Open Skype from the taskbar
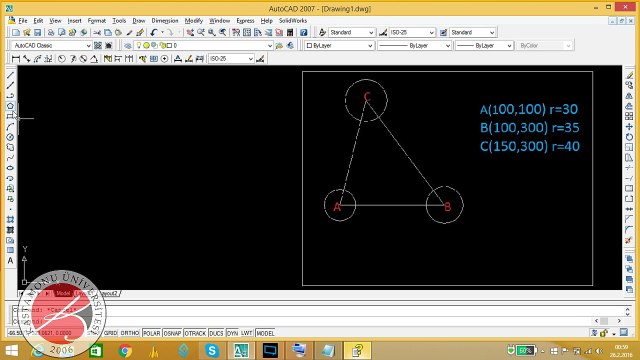The height and width of the screenshot is (360, 640). point(212,351)
